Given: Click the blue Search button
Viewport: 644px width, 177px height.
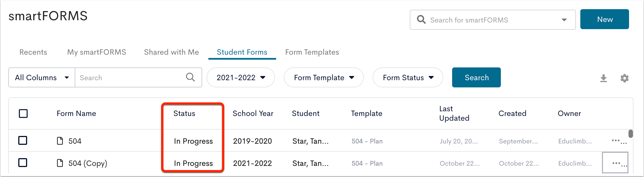Looking at the screenshot, I should (476, 77).
